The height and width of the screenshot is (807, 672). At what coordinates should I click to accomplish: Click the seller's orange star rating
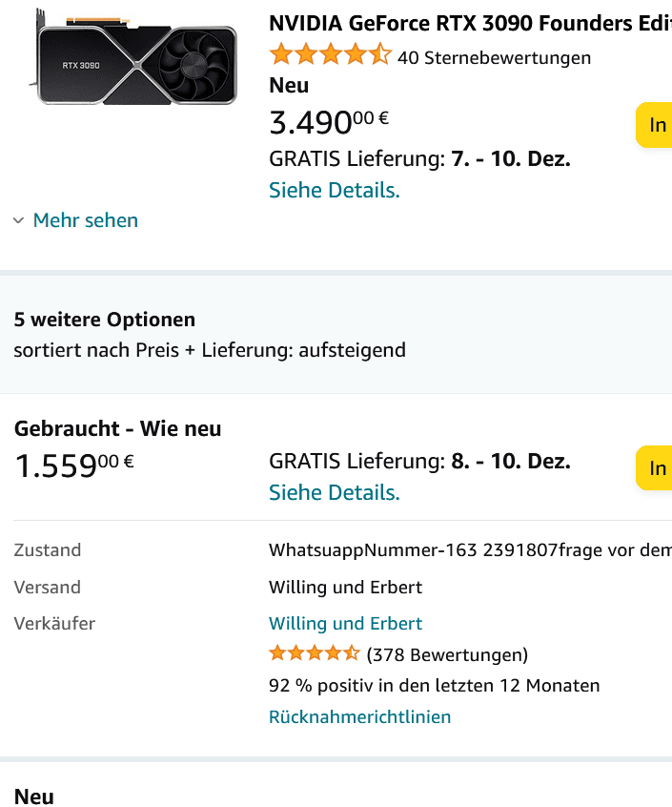314,654
